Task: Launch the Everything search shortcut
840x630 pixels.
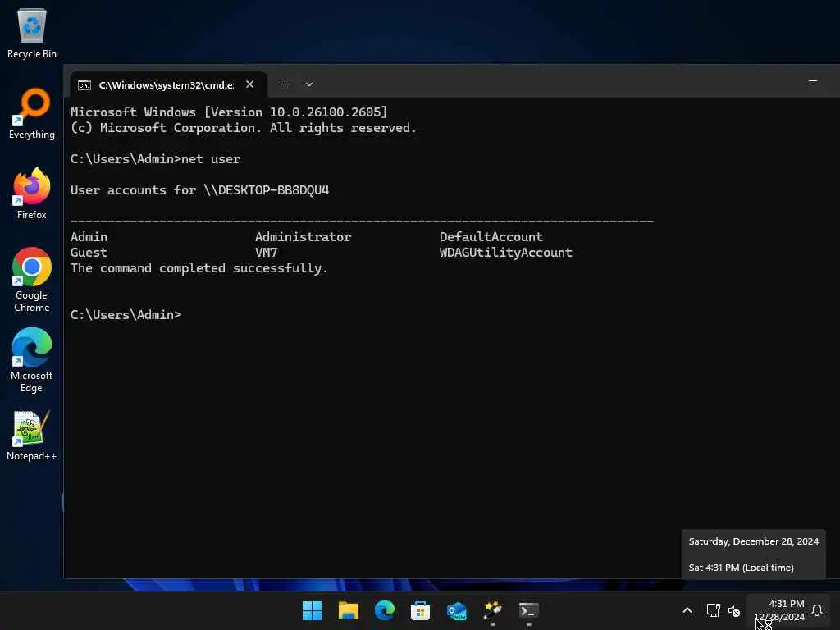Action: click(32, 114)
